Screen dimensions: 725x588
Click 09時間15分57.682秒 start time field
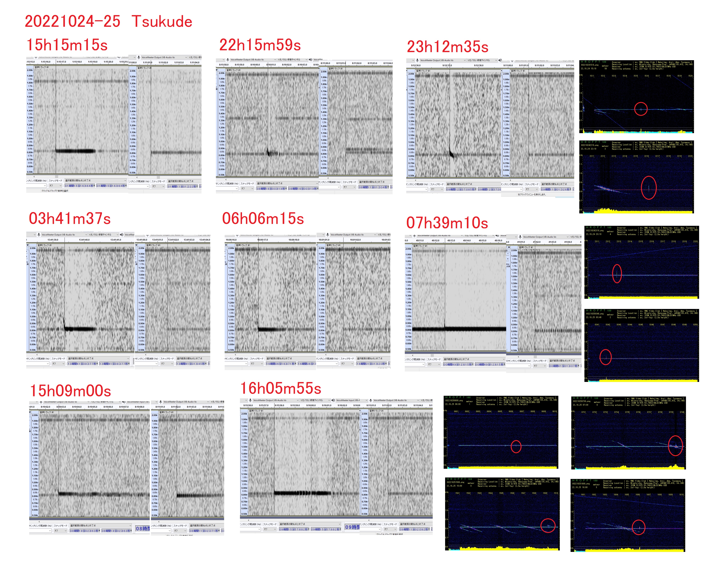click(294, 529)
